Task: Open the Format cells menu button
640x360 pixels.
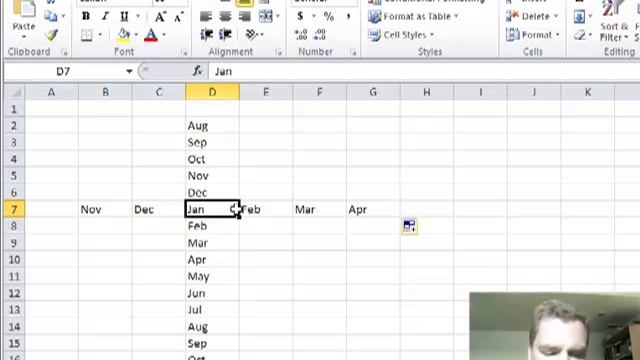Action: tap(532, 35)
